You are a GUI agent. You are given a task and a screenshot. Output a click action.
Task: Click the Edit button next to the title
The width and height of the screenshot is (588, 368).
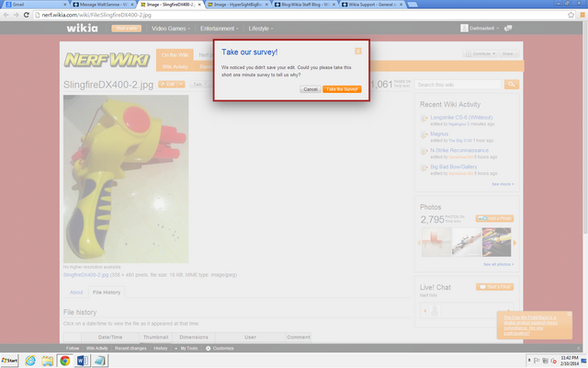coord(168,85)
